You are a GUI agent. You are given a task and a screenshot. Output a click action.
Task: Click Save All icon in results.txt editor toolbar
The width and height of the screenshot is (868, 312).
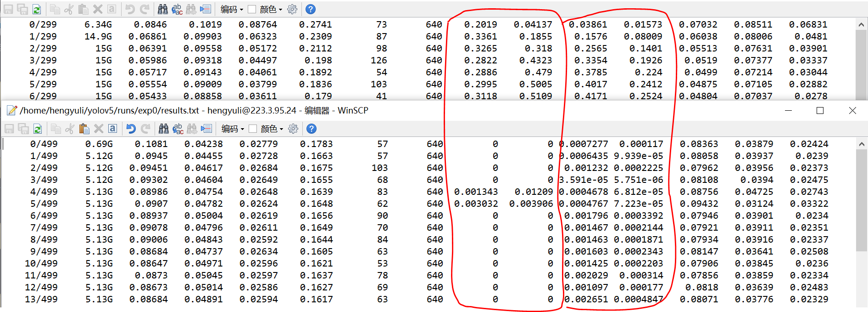point(23,129)
